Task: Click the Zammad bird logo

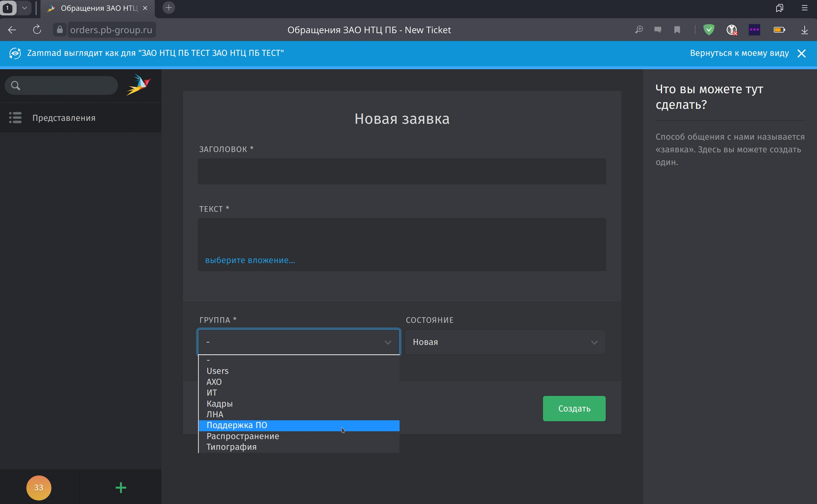Action: (x=138, y=85)
